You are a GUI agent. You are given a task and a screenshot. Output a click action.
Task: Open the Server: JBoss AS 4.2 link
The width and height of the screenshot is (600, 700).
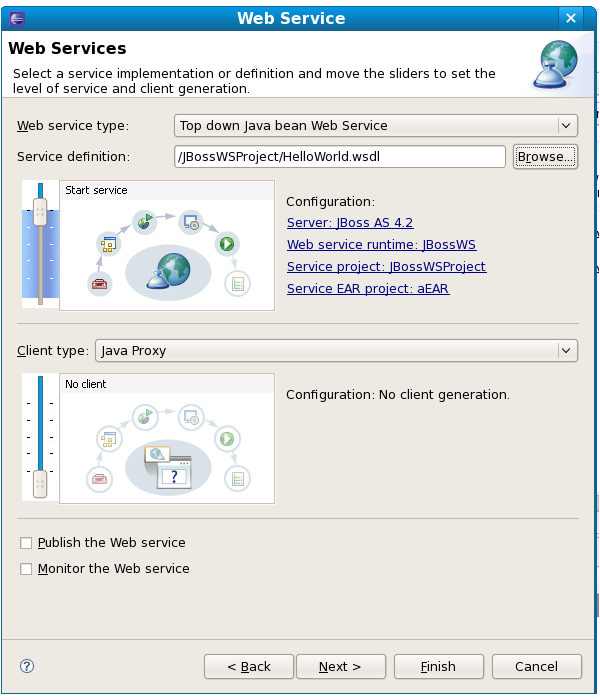[349, 223]
